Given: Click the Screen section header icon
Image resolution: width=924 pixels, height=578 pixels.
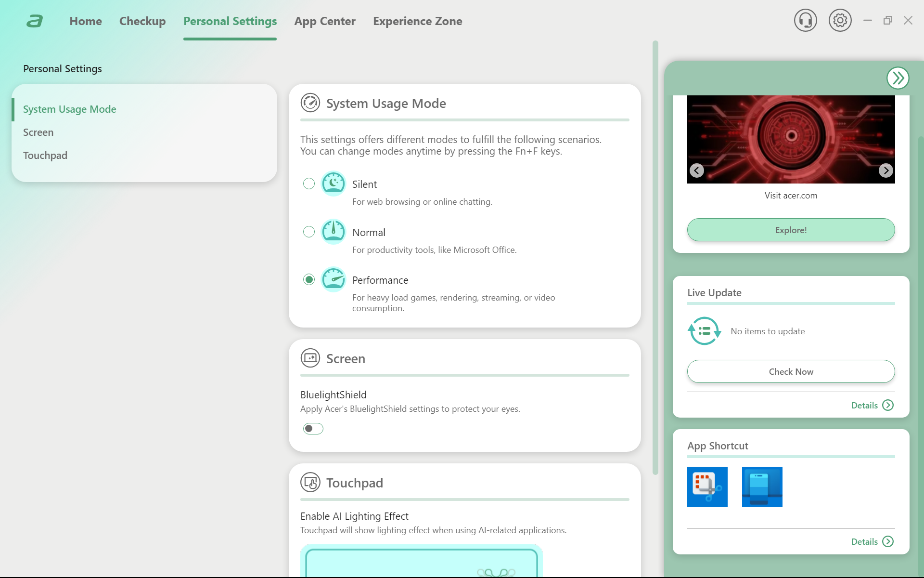Looking at the screenshot, I should point(310,358).
